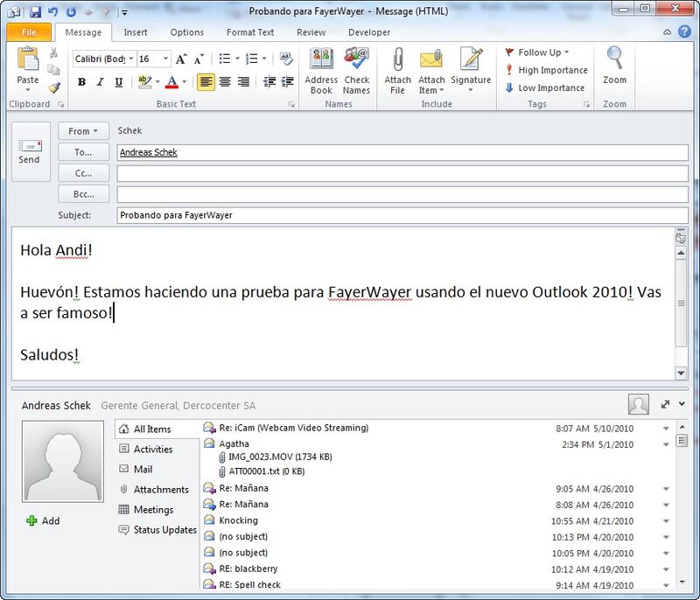This screenshot has height=600, width=700.
Task: Click the Format Painter brush icon
Action: (x=54, y=87)
